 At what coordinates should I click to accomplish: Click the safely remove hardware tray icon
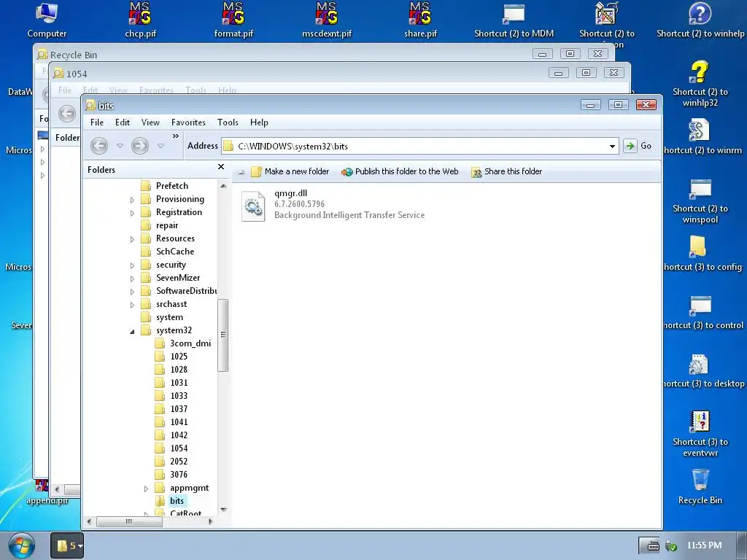671,545
